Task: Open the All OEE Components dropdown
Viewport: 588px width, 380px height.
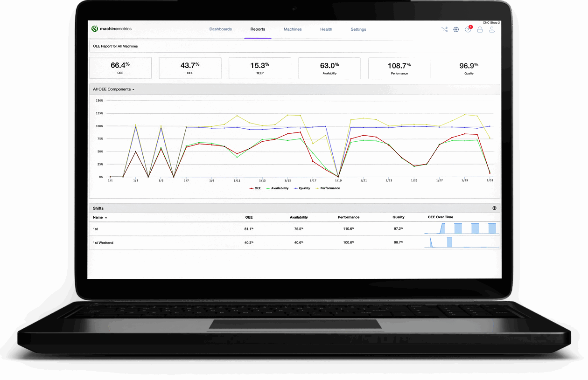Action: (113, 89)
